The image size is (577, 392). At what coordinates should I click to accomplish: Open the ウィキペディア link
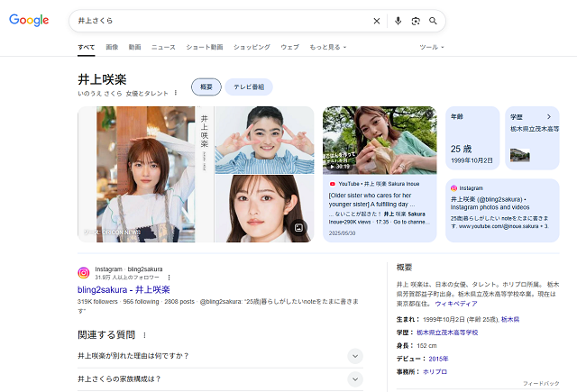click(456, 304)
